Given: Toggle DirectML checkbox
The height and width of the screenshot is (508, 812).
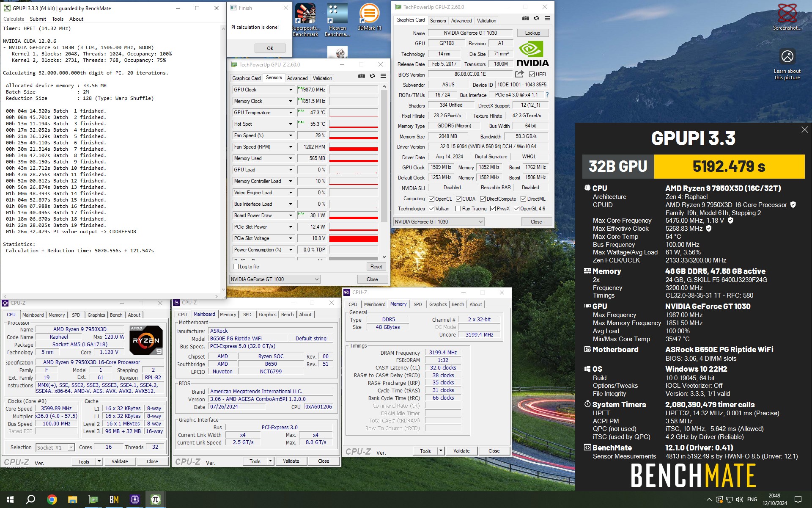Looking at the screenshot, I should click(x=523, y=199).
